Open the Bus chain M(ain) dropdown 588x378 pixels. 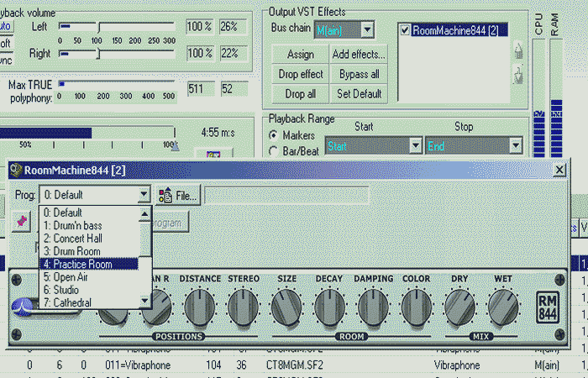pyautogui.click(x=366, y=29)
